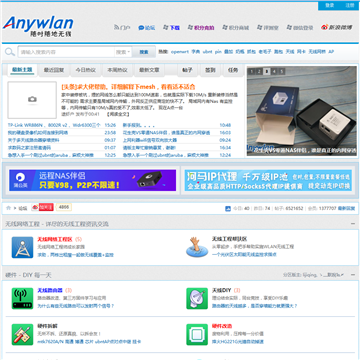Open the thread posted at 23:58
The height and width of the screenshot is (360, 360).
pos(38,133)
